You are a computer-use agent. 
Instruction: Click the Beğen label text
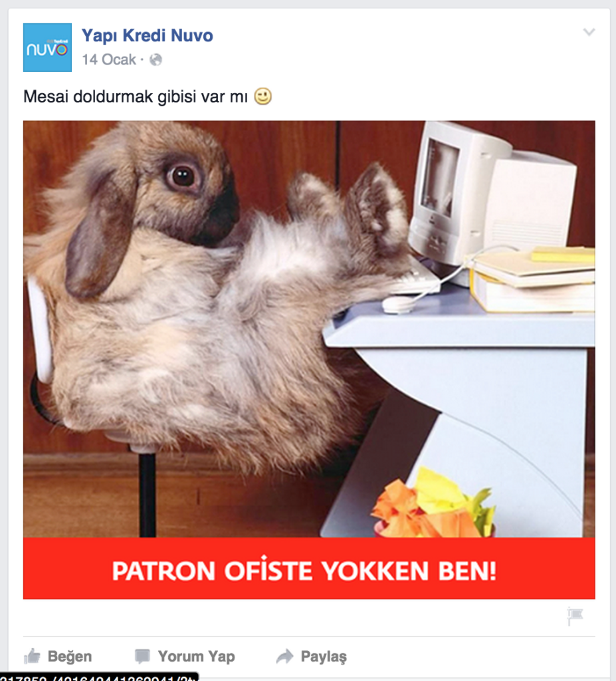coord(70,656)
